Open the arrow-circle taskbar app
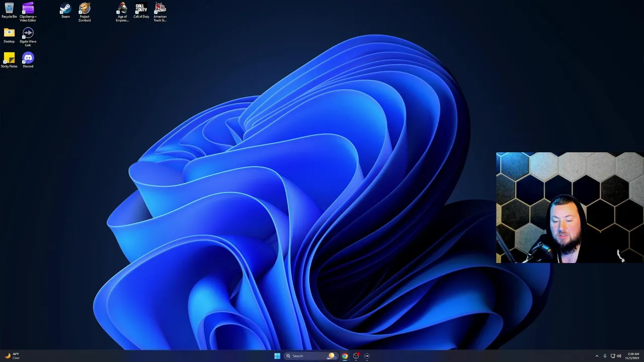Image resolution: width=644 pixels, height=362 pixels. [x=367, y=356]
